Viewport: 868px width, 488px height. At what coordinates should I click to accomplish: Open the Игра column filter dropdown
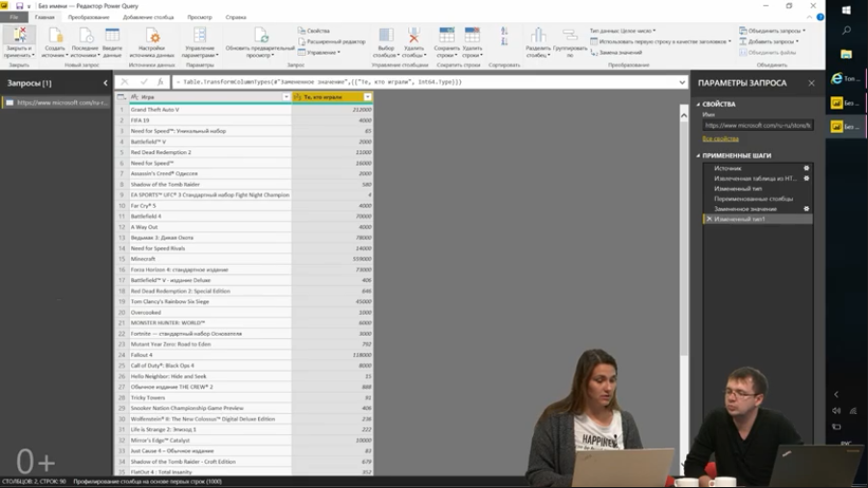click(x=286, y=97)
